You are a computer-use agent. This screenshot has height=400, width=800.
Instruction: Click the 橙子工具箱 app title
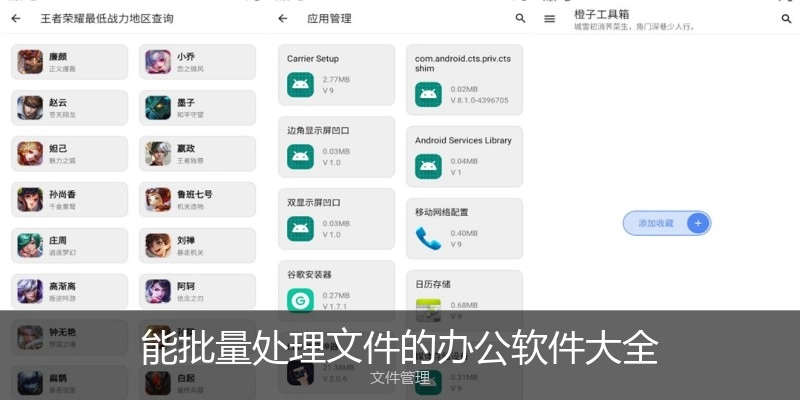pos(602,14)
